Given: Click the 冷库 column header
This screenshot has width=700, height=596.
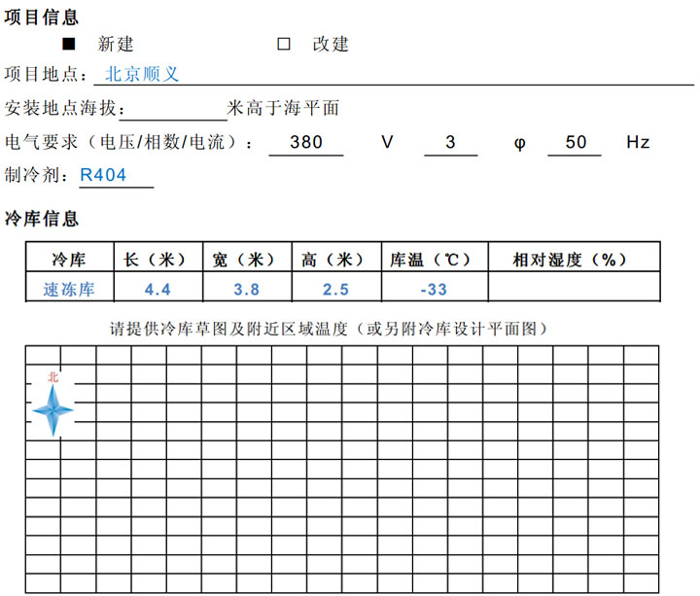Looking at the screenshot, I should 69,260.
